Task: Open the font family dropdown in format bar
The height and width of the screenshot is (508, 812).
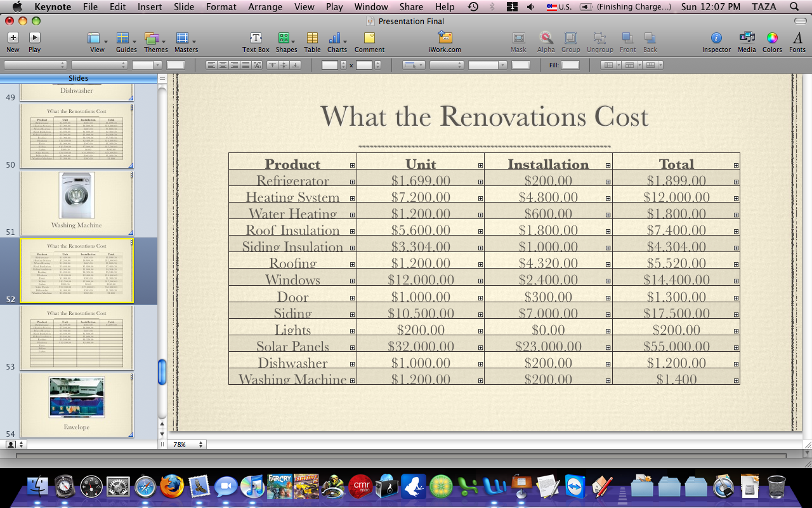Action: click(x=35, y=65)
